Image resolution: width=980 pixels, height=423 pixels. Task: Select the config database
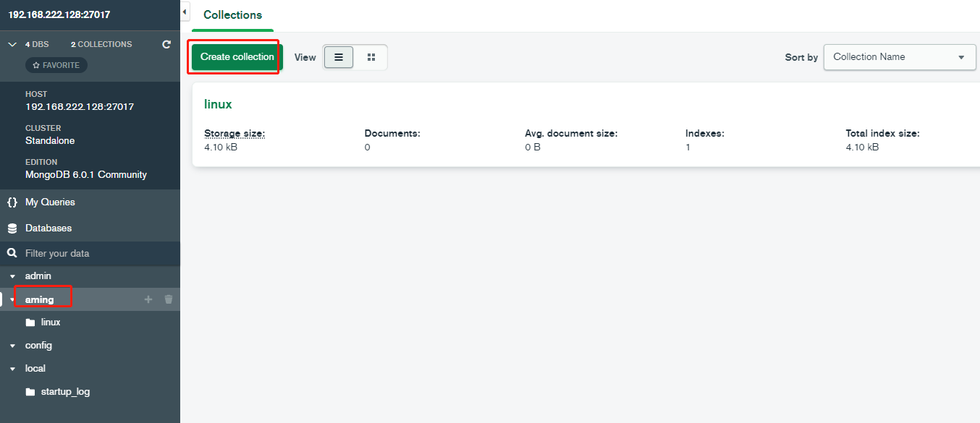(38, 346)
